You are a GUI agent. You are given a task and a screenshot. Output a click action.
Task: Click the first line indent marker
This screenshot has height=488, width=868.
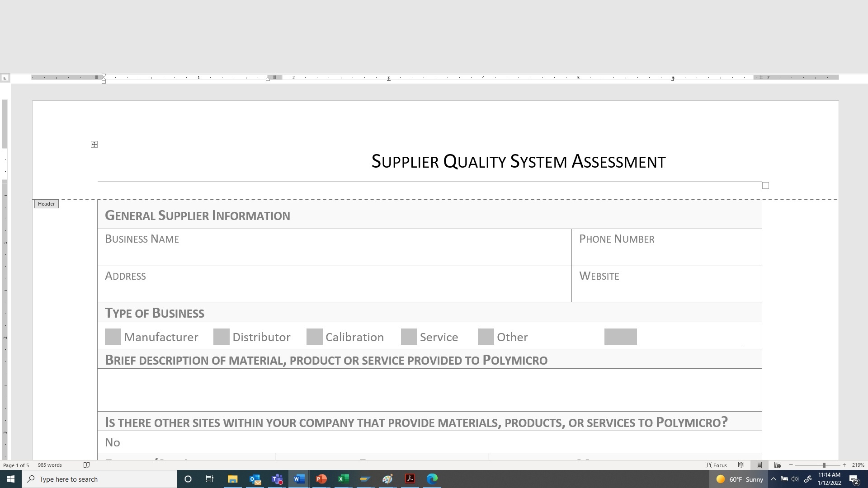pos(104,76)
